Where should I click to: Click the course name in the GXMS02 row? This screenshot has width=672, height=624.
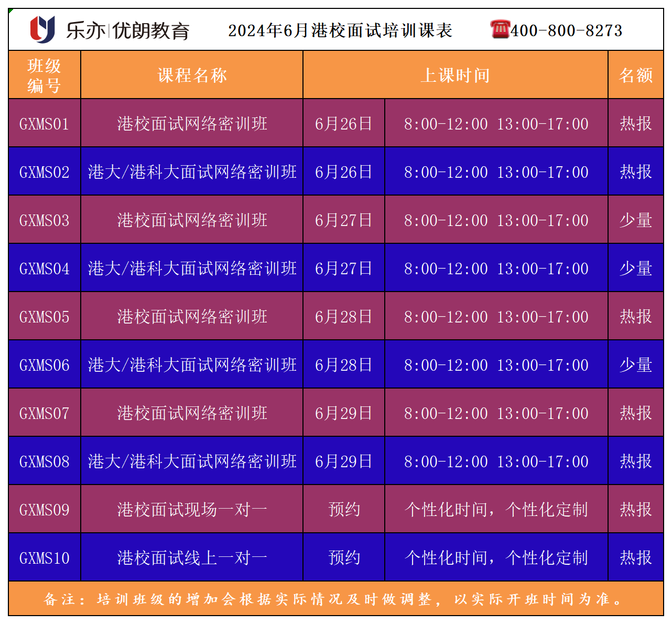[x=192, y=172]
